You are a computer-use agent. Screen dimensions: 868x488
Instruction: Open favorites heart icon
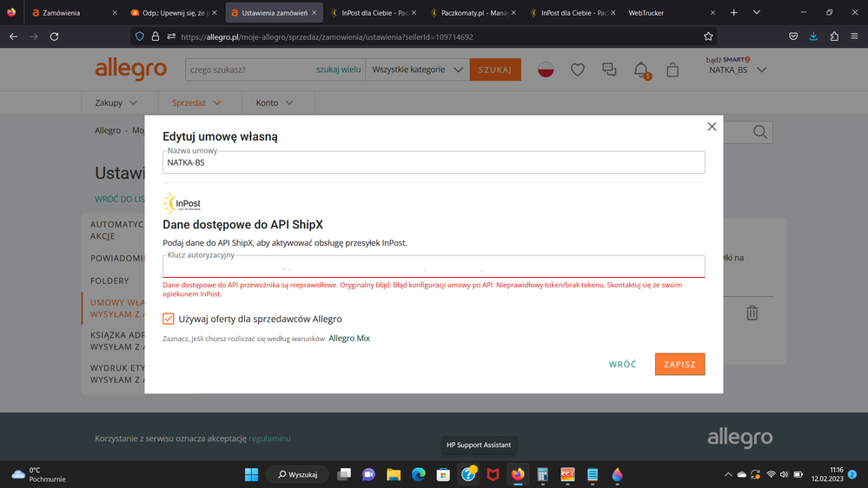pos(578,69)
